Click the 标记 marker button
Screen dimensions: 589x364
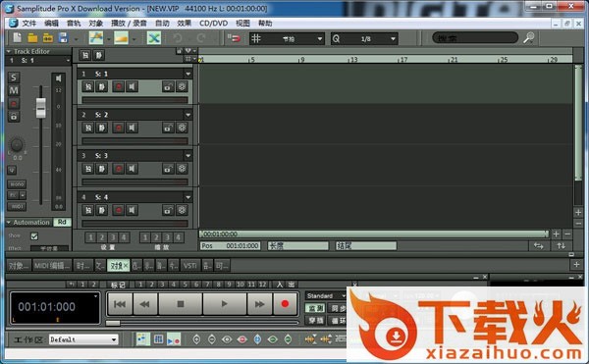click(x=118, y=285)
